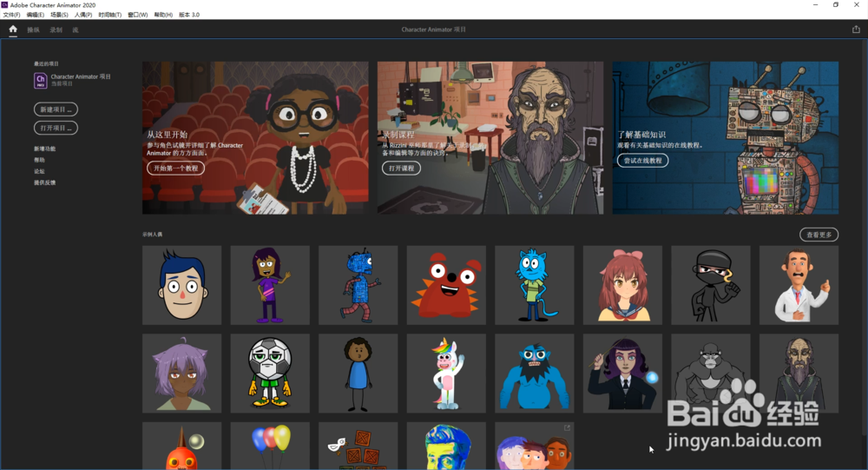Click the Adobe Character Animator title bar logo
The width and height of the screenshot is (868, 470).
click(x=4, y=5)
